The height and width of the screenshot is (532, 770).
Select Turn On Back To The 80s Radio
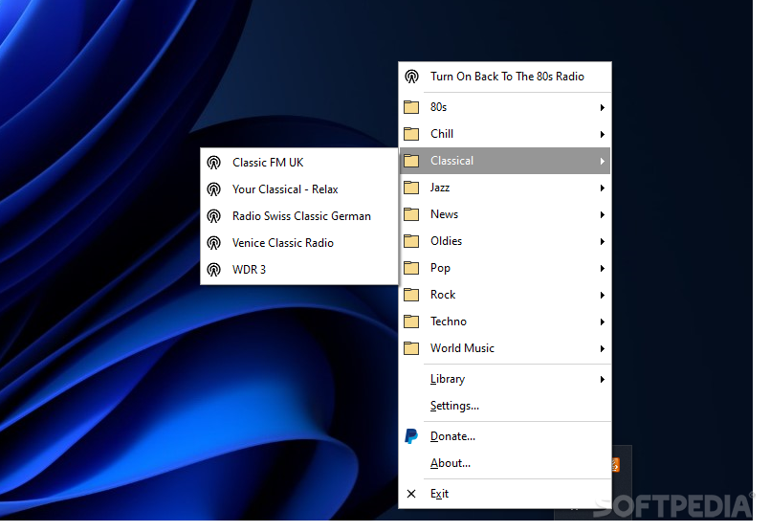[505, 77]
